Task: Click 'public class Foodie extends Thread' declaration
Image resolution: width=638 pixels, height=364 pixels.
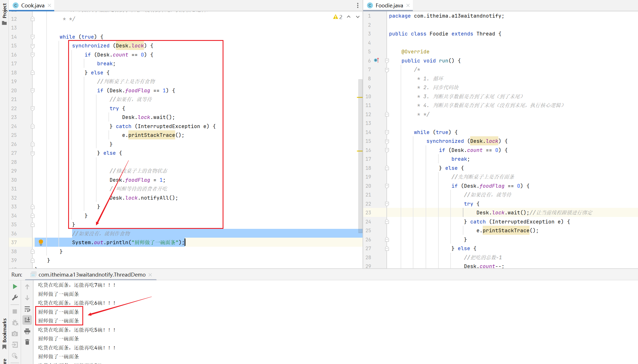Action: pos(445,34)
